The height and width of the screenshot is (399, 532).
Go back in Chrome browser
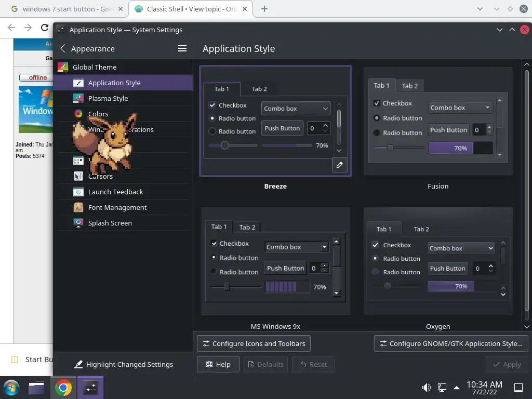(11, 28)
